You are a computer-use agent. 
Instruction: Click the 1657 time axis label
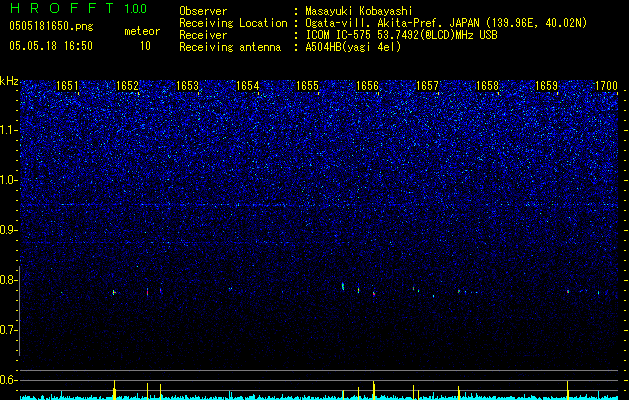pos(427,86)
